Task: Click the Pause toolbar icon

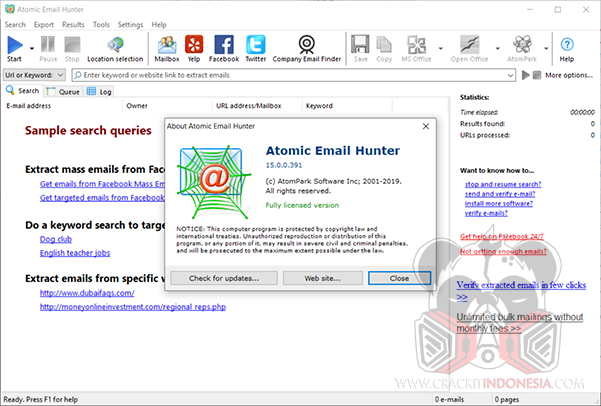Action: tap(48, 49)
